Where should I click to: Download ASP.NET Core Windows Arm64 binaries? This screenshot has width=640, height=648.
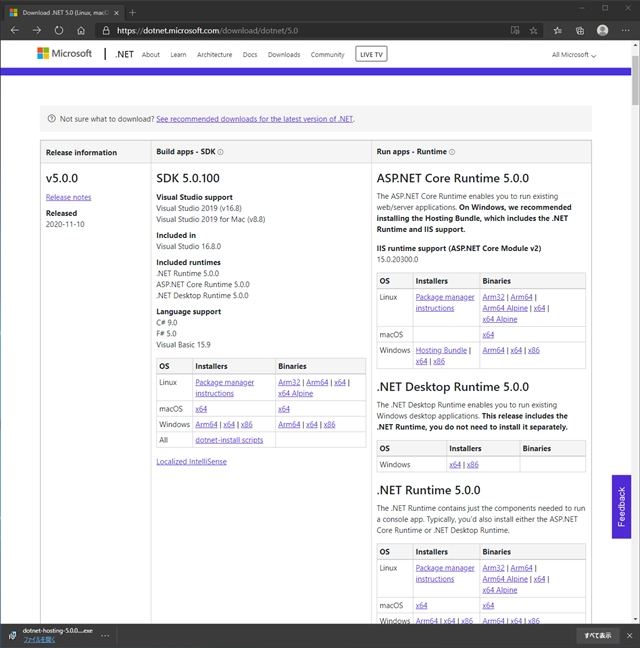tap(493, 350)
